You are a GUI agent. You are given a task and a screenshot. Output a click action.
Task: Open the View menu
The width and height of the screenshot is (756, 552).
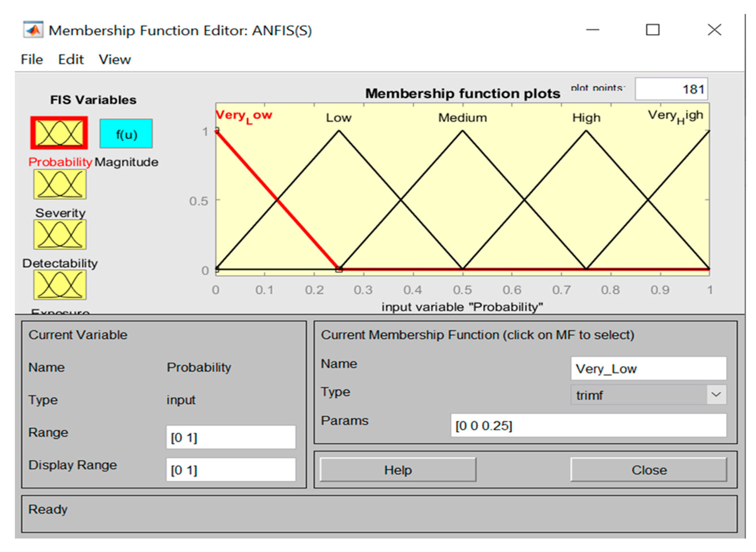(x=115, y=59)
